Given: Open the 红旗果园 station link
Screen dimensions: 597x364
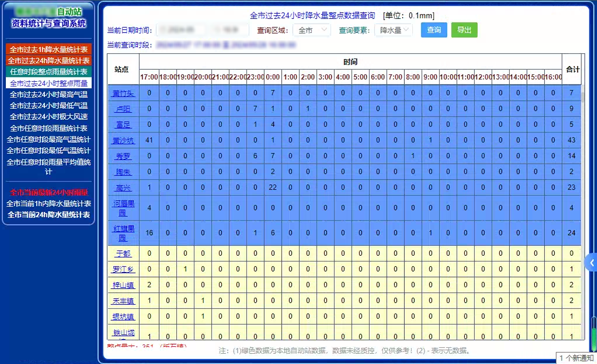Looking at the screenshot, I should point(123,233).
